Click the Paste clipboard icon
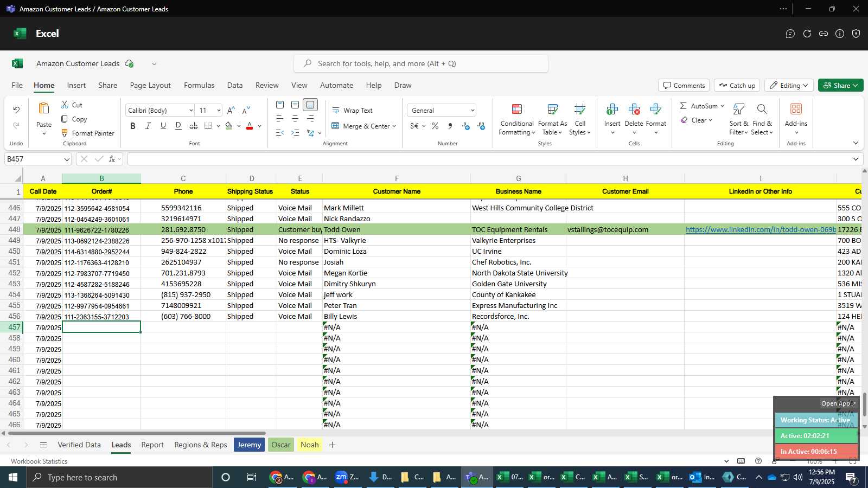This screenshot has height=488, width=868. [44, 108]
